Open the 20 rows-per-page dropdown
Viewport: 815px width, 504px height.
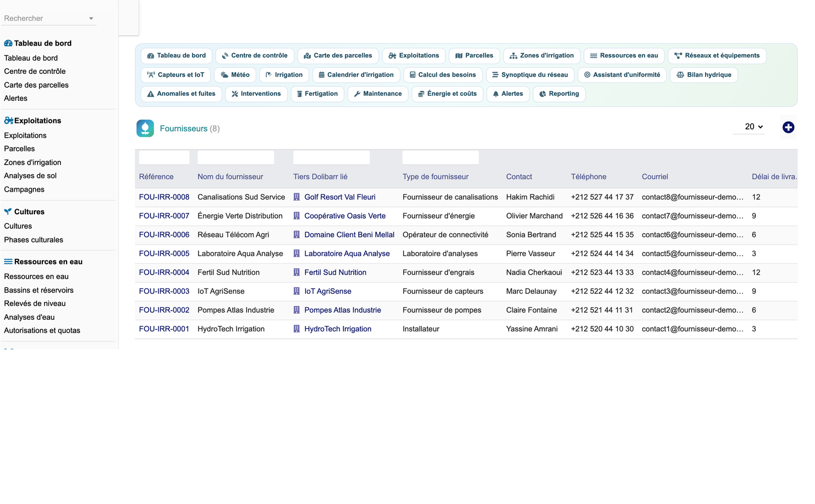pos(754,127)
